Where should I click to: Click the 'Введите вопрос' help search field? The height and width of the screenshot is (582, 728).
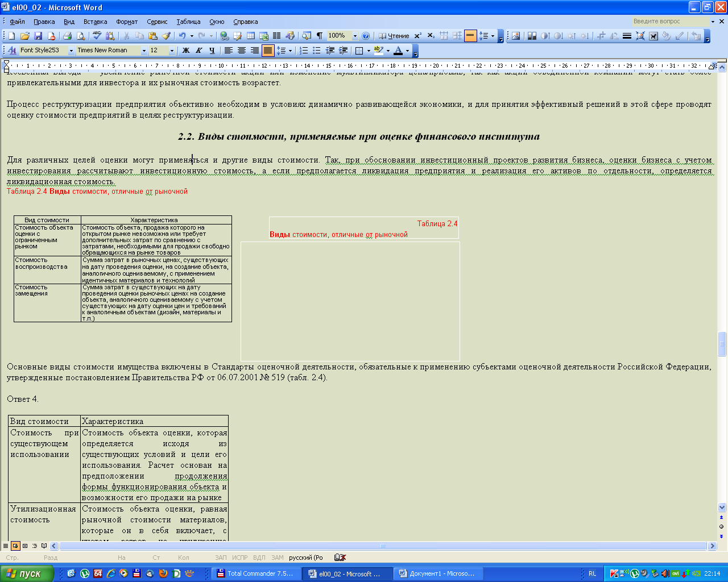click(x=670, y=22)
